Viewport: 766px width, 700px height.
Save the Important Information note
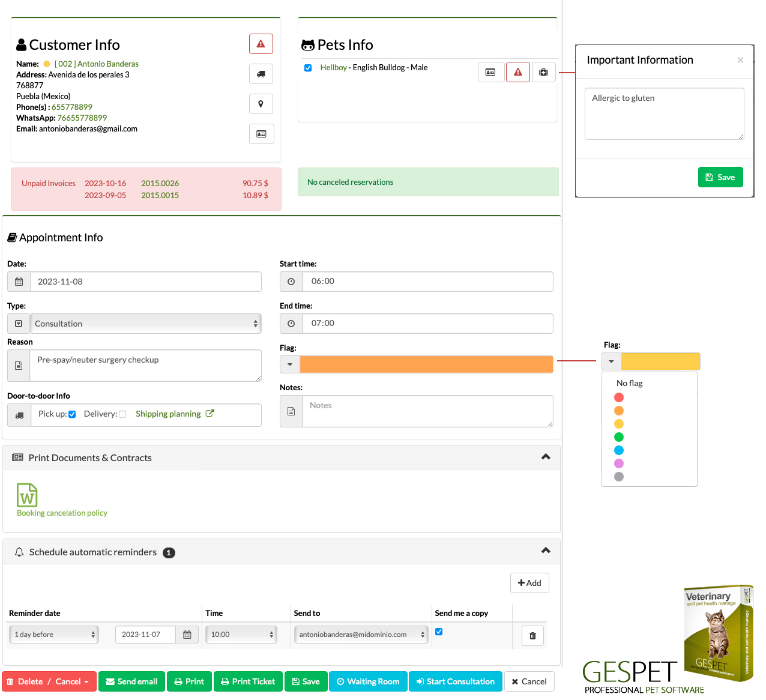coord(720,177)
